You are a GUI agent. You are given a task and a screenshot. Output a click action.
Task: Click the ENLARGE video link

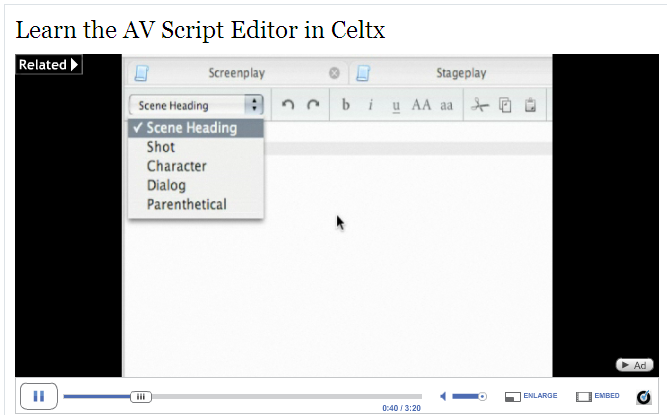coord(540,395)
